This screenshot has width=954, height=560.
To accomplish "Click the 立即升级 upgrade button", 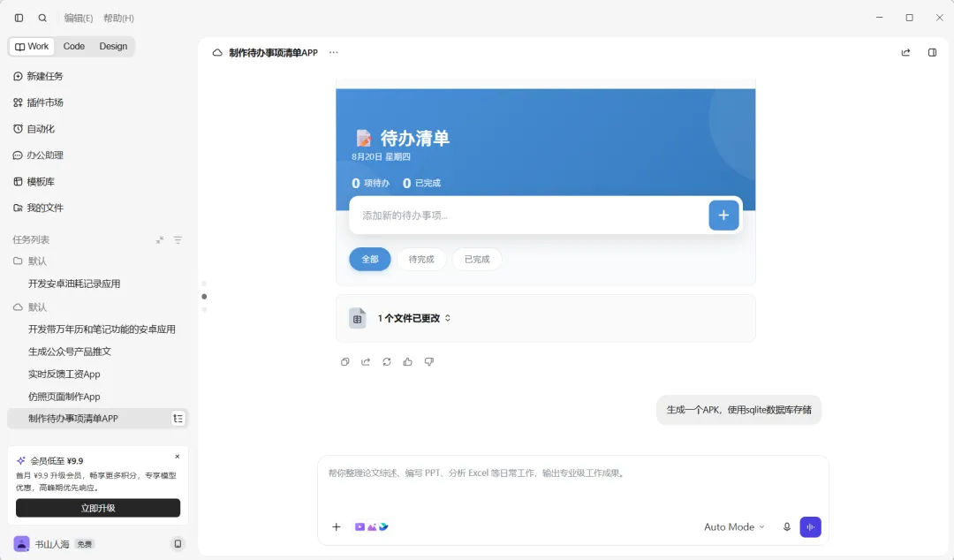I will point(98,508).
